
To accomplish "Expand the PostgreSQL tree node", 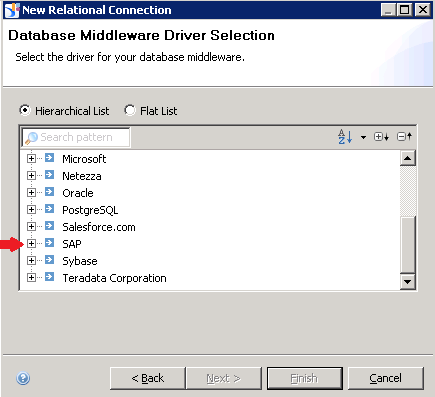I will click(31, 209).
